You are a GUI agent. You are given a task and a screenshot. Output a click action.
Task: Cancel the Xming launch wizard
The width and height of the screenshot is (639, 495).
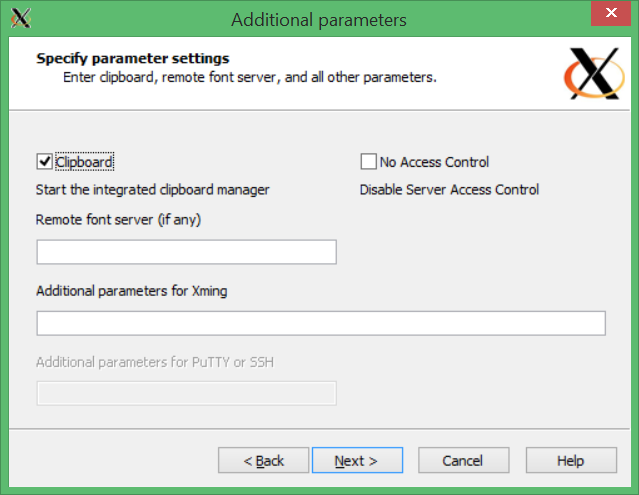tap(464, 460)
